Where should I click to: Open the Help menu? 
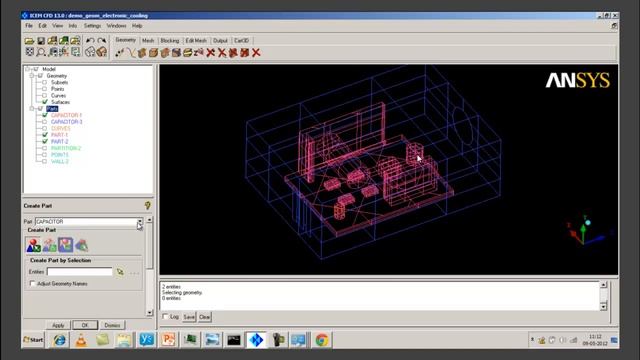click(137, 26)
